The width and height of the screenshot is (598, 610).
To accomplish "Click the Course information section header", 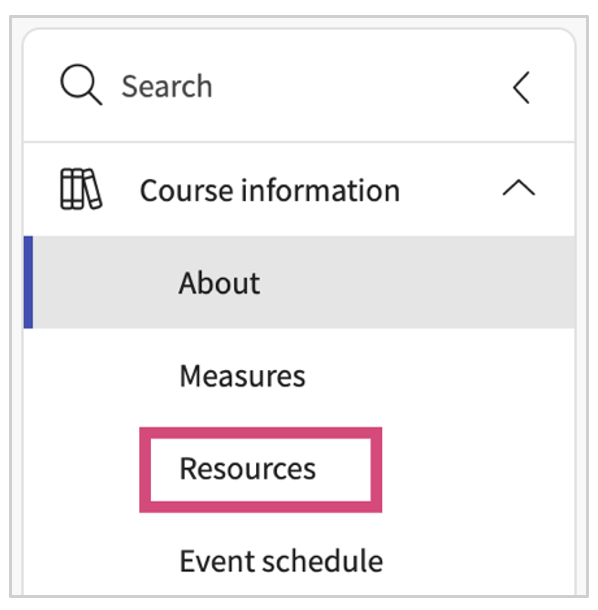I will click(299, 189).
